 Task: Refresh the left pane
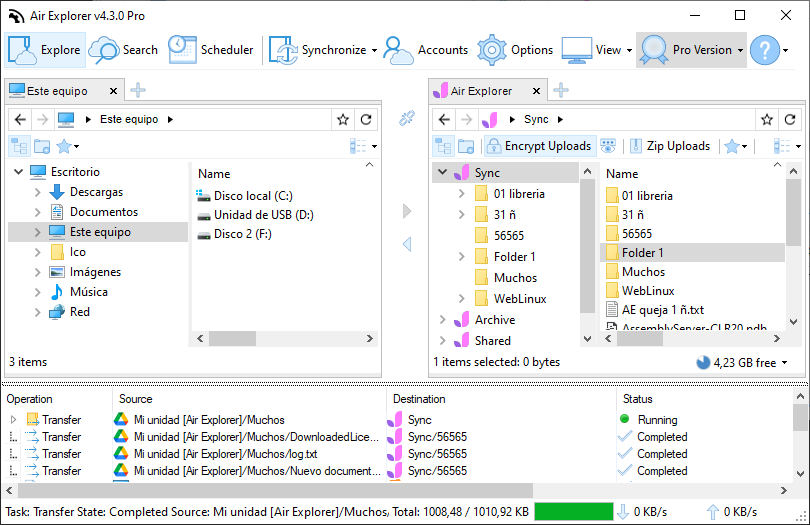coord(366,120)
